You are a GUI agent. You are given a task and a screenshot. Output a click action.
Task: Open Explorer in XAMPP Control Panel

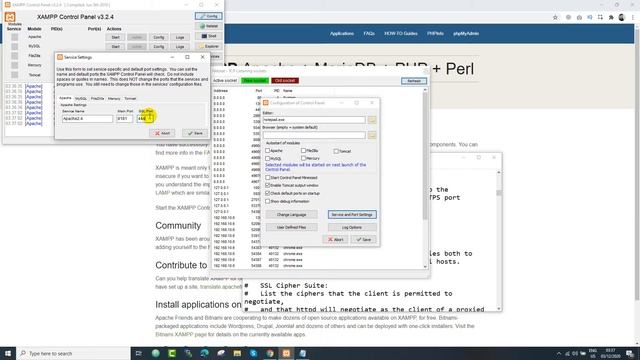click(x=209, y=46)
